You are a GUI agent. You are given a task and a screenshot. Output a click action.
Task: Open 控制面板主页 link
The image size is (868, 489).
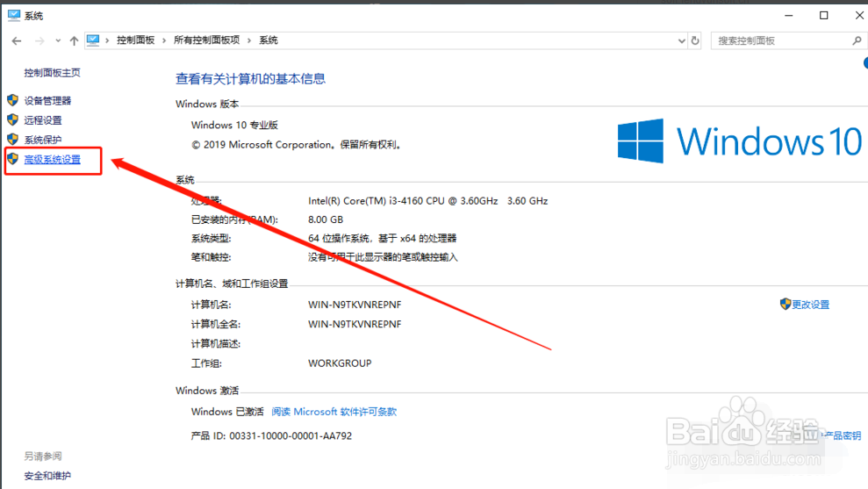click(x=52, y=73)
